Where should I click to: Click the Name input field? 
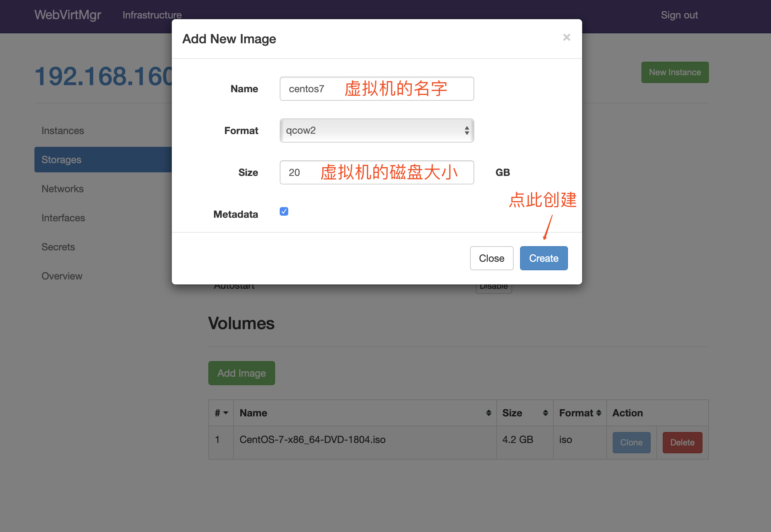[377, 89]
